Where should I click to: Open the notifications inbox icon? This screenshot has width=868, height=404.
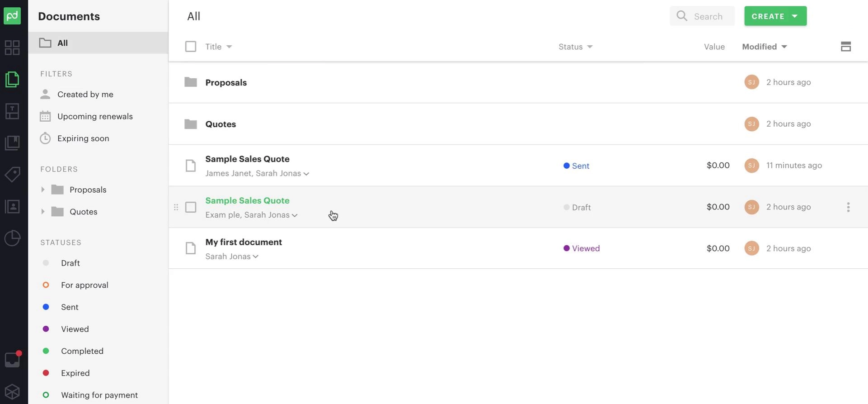12,360
